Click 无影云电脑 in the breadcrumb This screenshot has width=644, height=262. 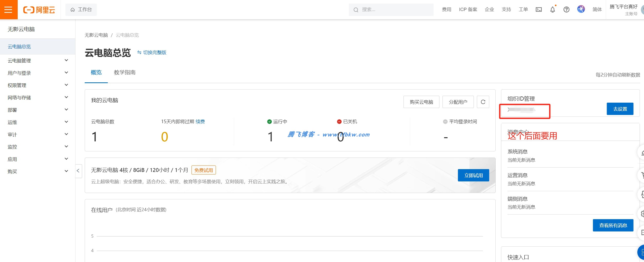(x=96, y=35)
